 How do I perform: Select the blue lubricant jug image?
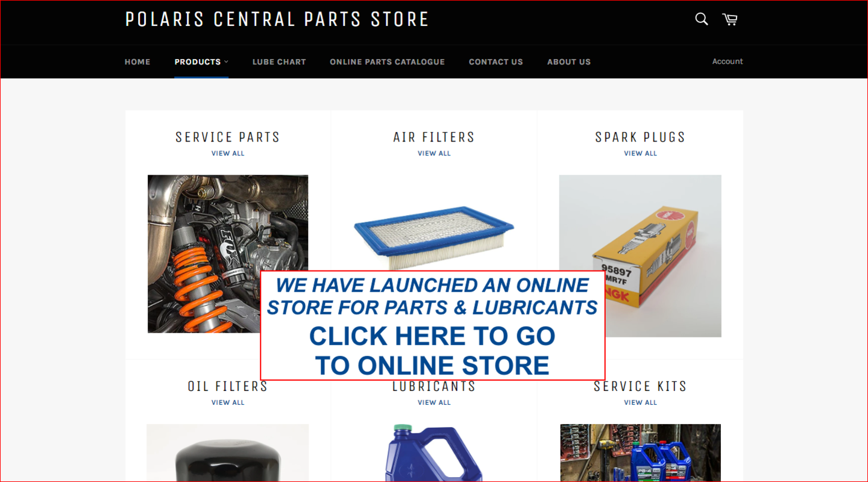(434, 453)
